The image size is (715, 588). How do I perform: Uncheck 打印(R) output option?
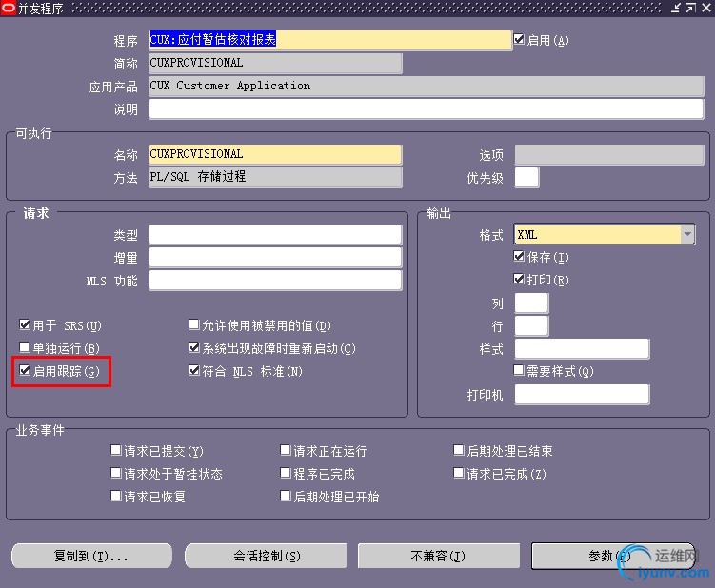[519, 279]
